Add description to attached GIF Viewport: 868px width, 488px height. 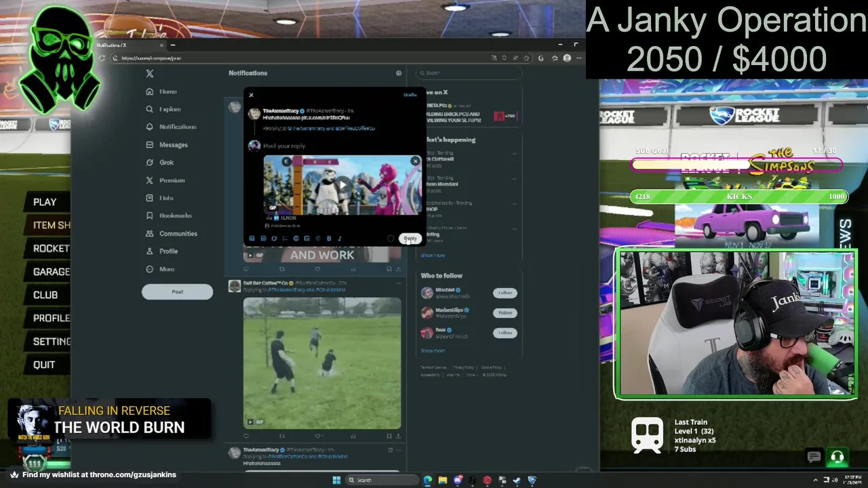point(283,226)
